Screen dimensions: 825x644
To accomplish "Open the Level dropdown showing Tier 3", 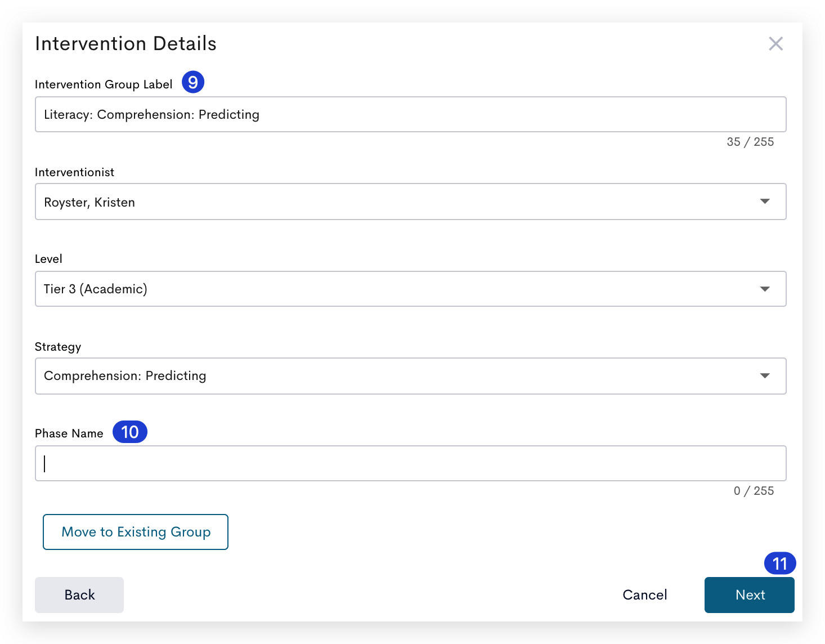I will (x=410, y=289).
